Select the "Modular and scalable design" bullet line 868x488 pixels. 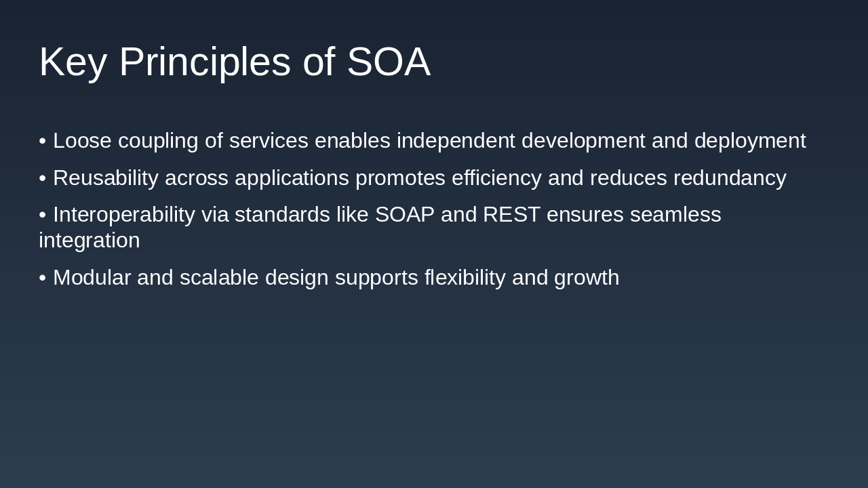[329, 278]
